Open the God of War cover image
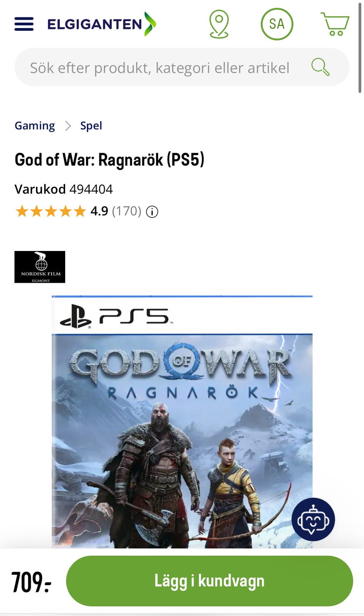Viewport: 364px width, 616px height. click(x=182, y=422)
